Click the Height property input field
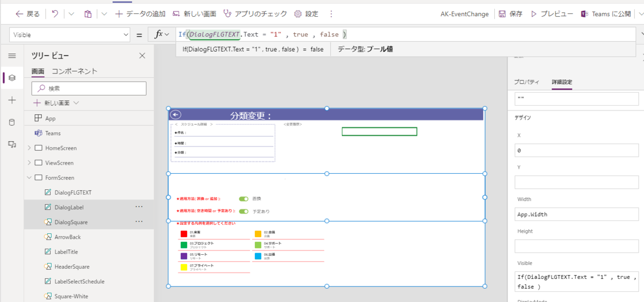Viewport: 644px width, 302px height. [x=576, y=246]
